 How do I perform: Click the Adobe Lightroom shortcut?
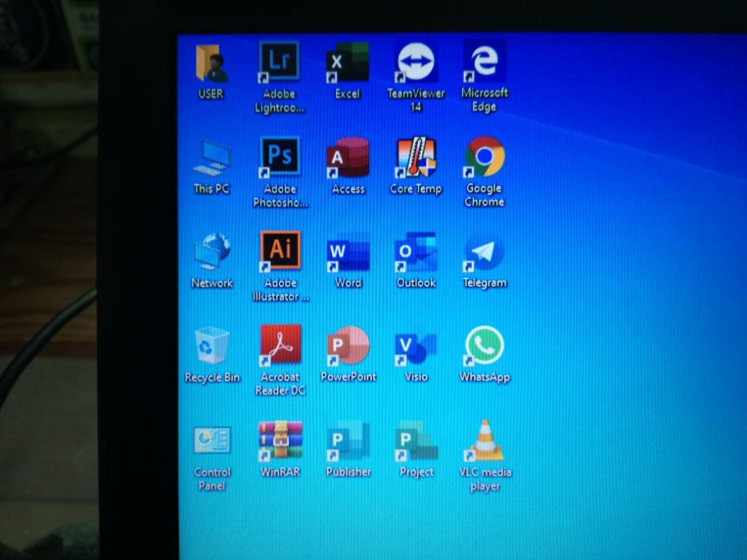pyautogui.click(x=279, y=63)
